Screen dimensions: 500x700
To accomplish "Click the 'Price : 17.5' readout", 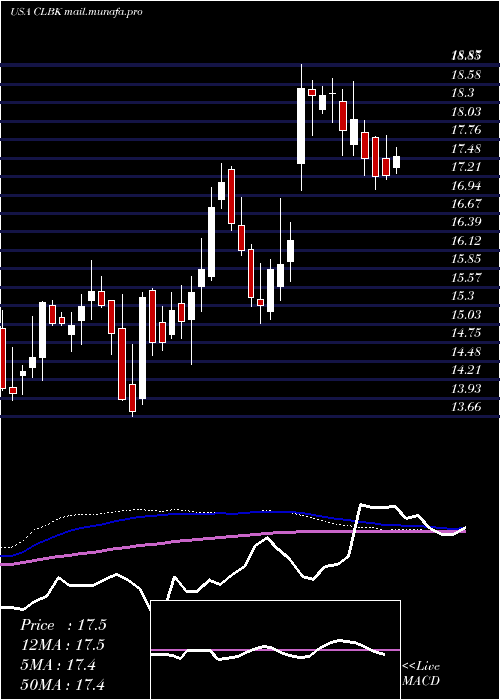I will coord(63,625).
